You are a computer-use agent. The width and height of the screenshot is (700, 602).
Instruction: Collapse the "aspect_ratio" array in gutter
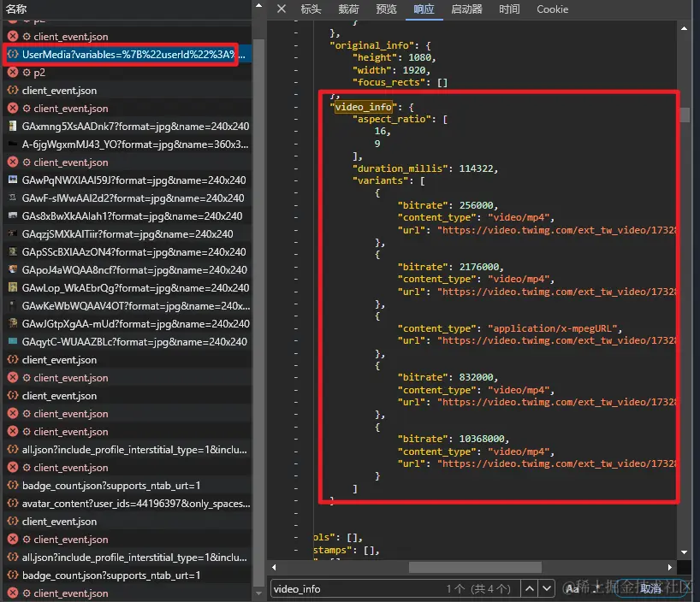(x=295, y=119)
